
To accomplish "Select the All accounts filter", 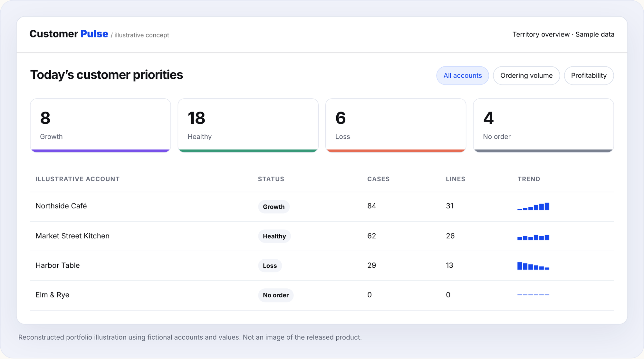I will tap(463, 75).
